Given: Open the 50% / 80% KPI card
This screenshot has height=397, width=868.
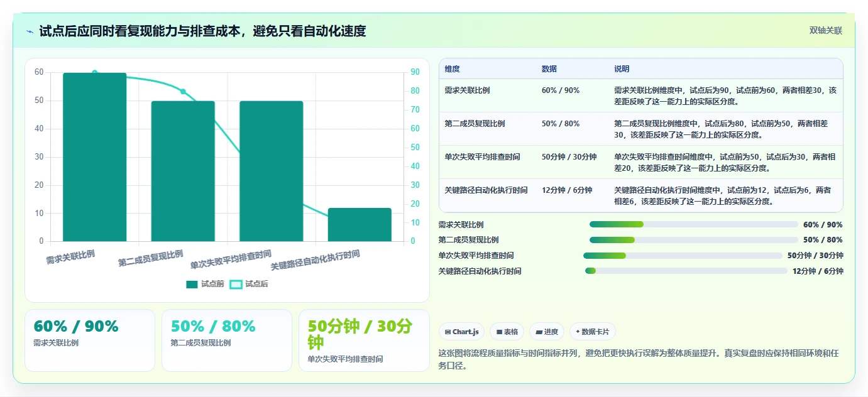Looking at the screenshot, I should click(227, 340).
